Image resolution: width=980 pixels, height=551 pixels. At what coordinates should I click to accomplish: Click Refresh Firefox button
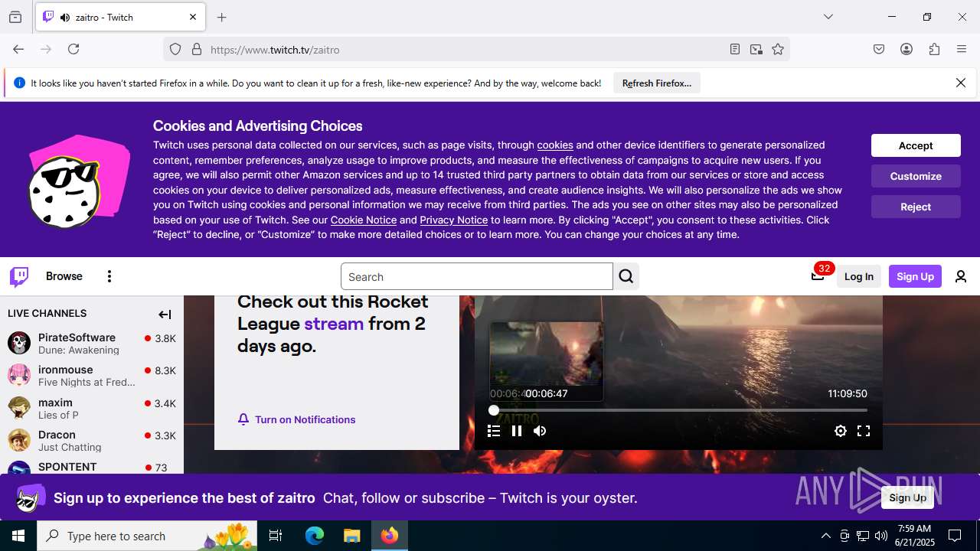[657, 83]
